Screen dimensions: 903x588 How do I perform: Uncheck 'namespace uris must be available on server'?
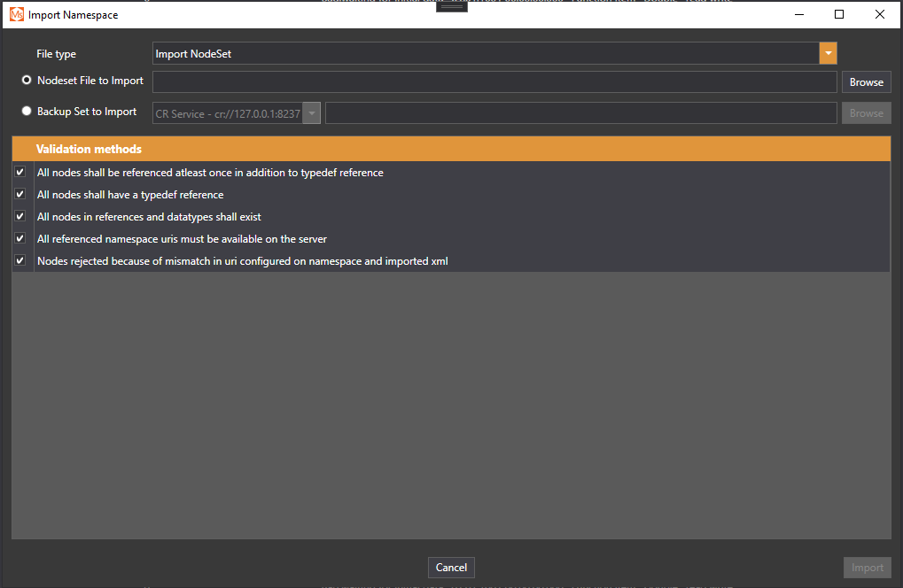[x=20, y=239]
